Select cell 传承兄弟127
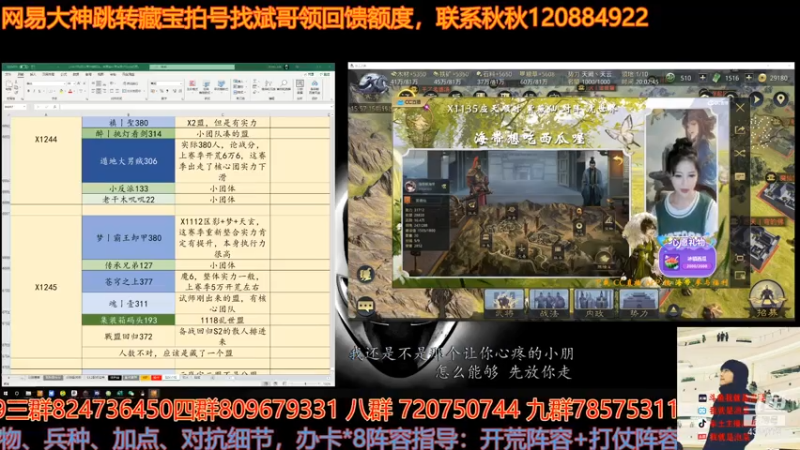800x450 pixels. (x=128, y=265)
